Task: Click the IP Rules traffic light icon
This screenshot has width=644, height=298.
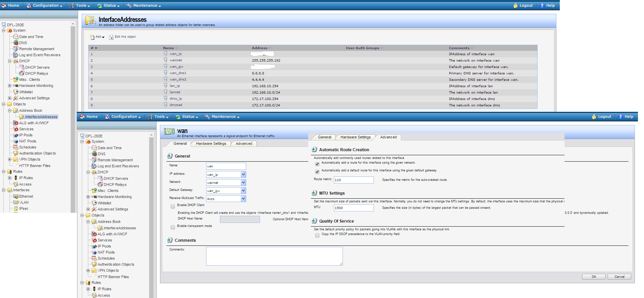Action: pyautogui.click(x=15, y=178)
